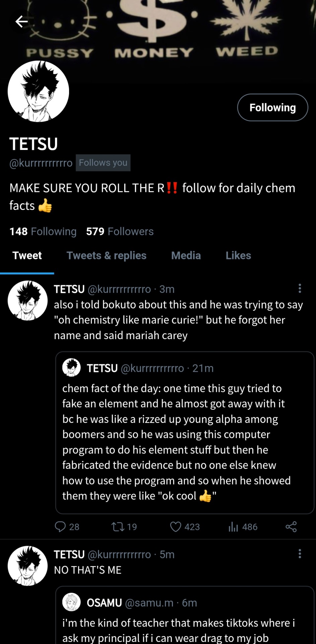Tap TETSU's avatar beside NO THAT'S ME tweet

click(27, 566)
